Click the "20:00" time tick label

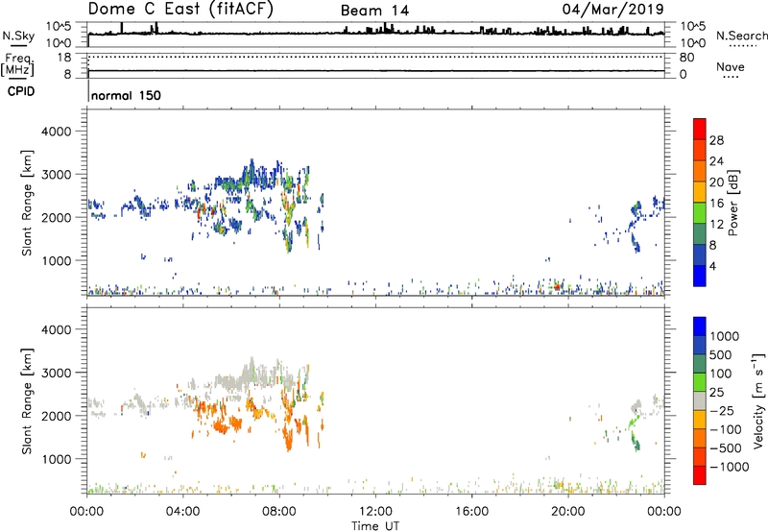click(567, 512)
